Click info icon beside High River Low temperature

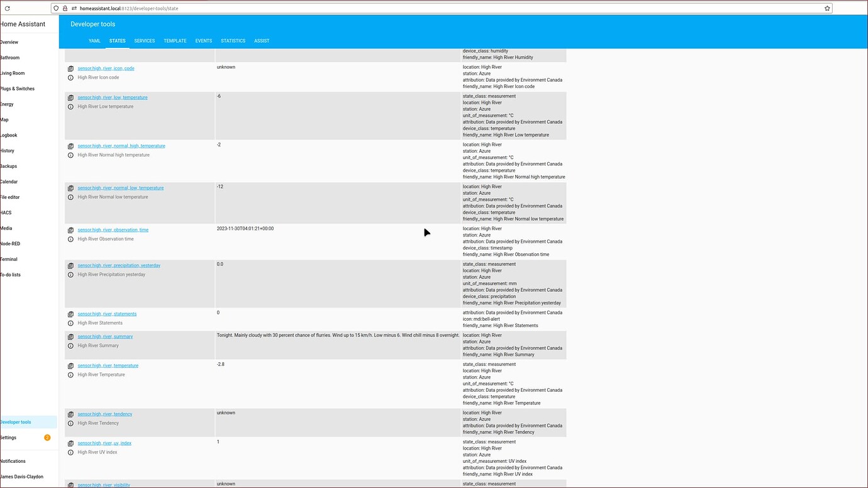[70, 106]
